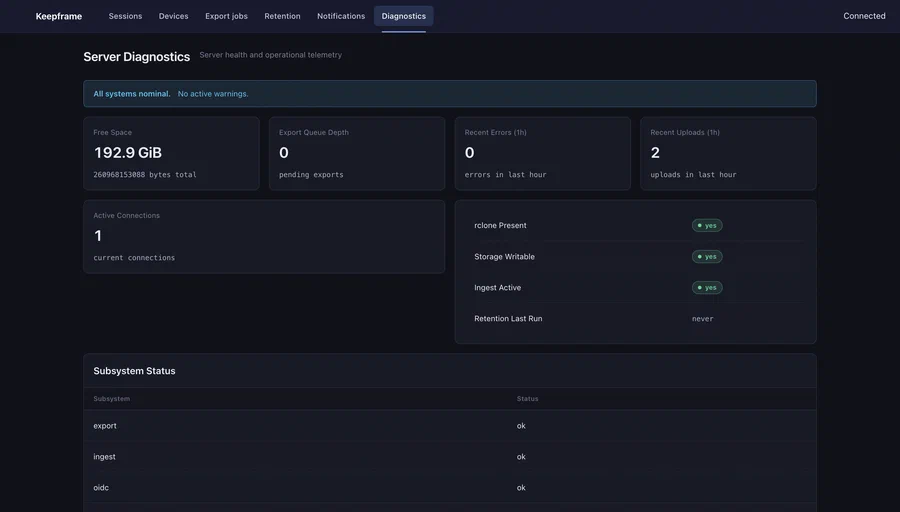Click the Keepframe logo

(59, 16)
